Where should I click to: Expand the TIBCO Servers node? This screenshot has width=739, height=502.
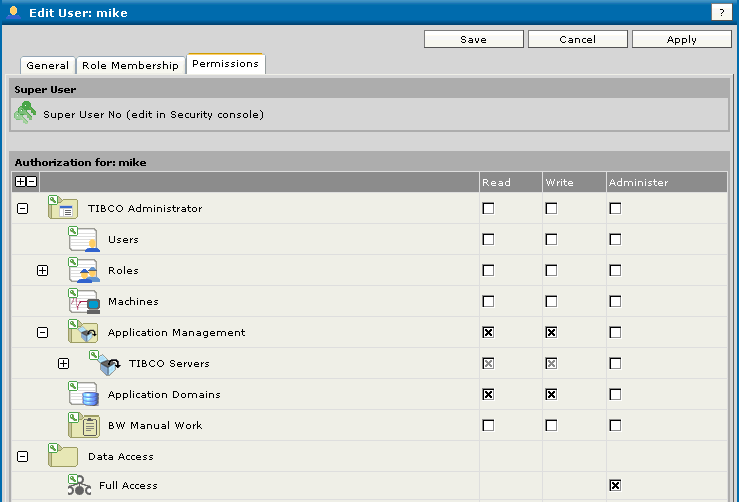coord(63,364)
